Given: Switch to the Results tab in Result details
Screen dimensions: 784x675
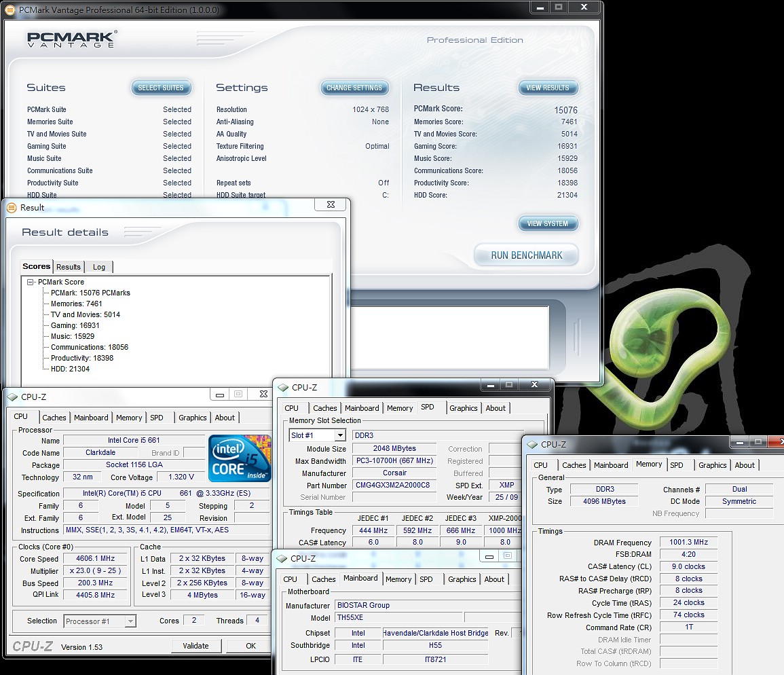Looking at the screenshot, I should pyautogui.click(x=69, y=267).
